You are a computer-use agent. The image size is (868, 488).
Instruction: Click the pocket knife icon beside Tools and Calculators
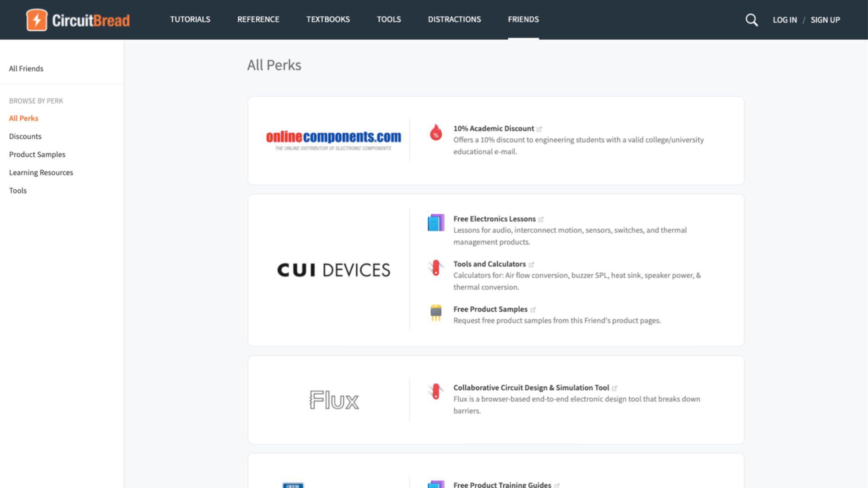coord(436,268)
